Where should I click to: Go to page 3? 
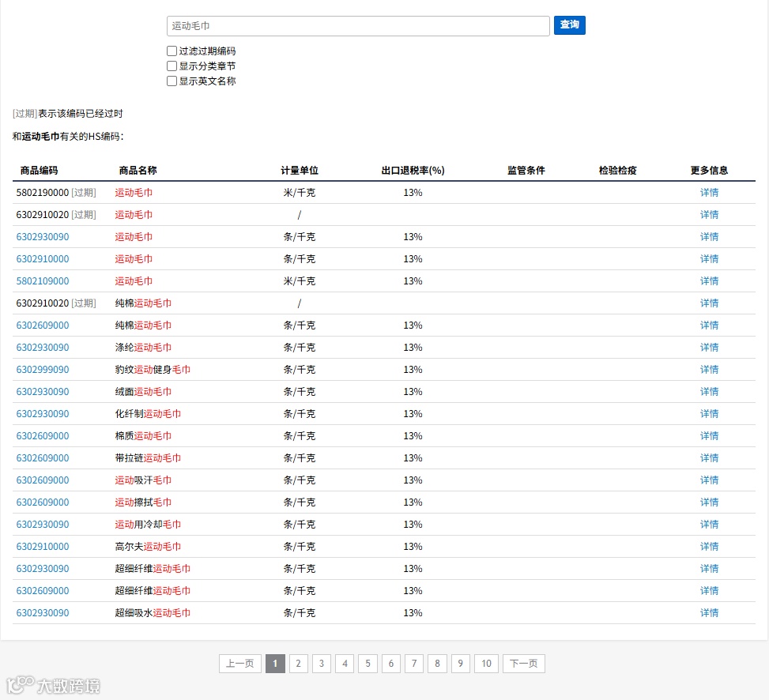[x=321, y=664]
